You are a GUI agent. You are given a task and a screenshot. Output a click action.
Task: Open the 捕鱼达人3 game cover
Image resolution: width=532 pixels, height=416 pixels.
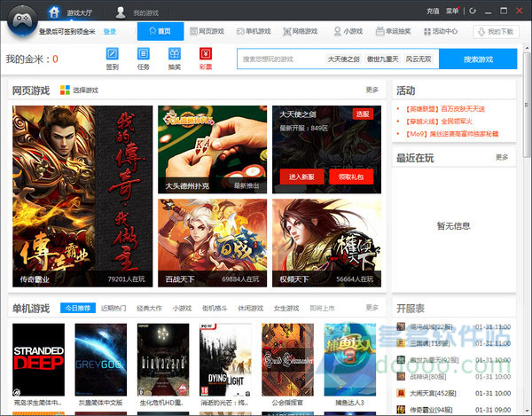click(x=350, y=359)
